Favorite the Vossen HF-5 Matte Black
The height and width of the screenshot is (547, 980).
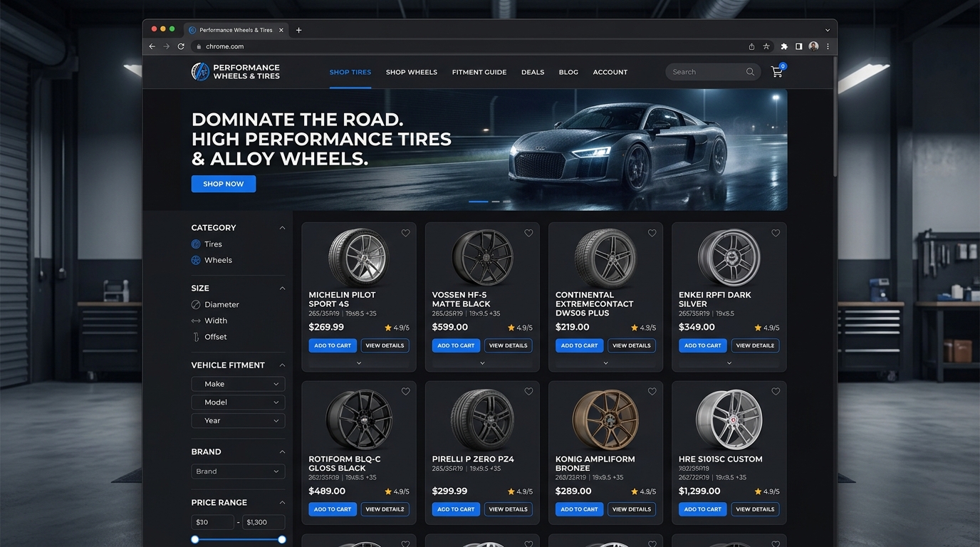pyautogui.click(x=528, y=233)
